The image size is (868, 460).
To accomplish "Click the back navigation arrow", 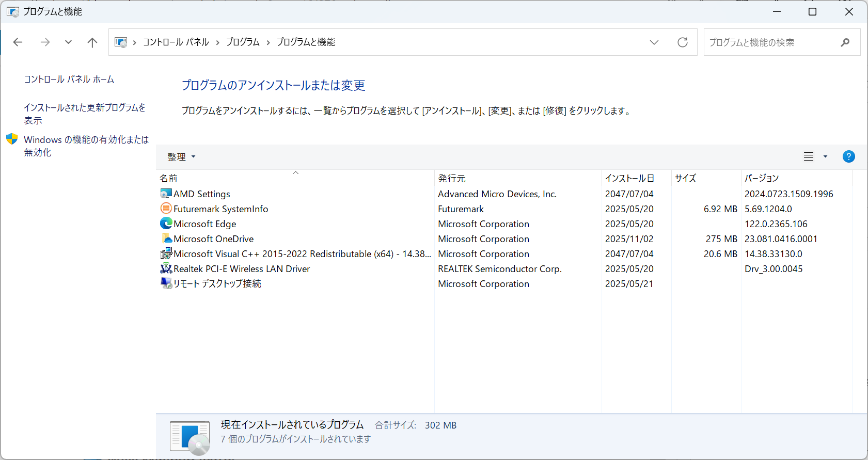I will pos(18,42).
